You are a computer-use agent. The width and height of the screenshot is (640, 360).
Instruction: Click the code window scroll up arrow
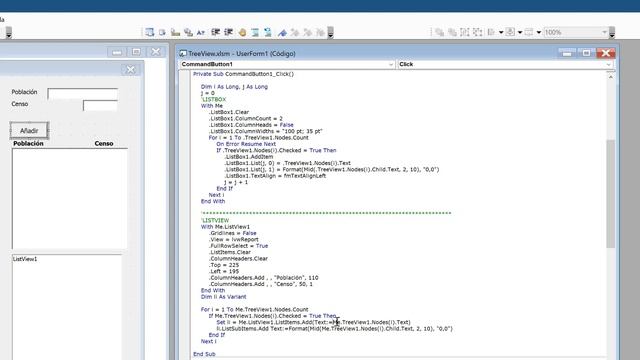click(x=611, y=77)
